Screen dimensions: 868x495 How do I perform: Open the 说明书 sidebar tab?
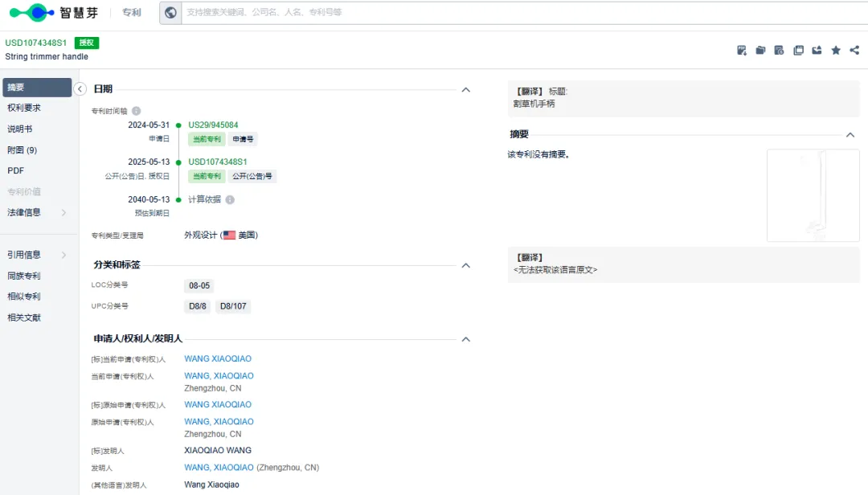[20, 129]
